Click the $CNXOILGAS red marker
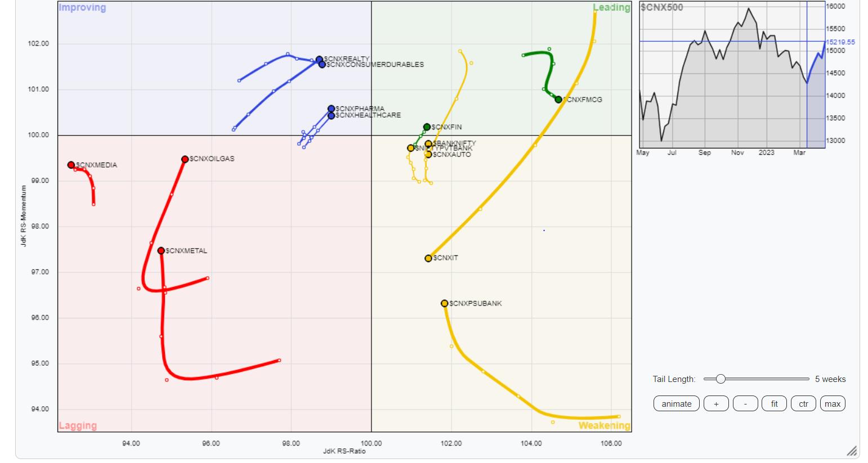 click(x=185, y=159)
